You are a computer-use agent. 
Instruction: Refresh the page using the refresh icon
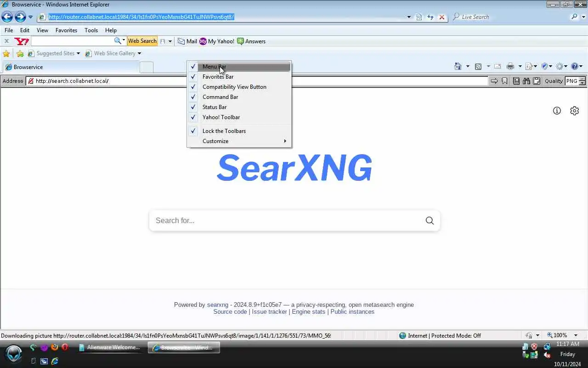[430, 17]
